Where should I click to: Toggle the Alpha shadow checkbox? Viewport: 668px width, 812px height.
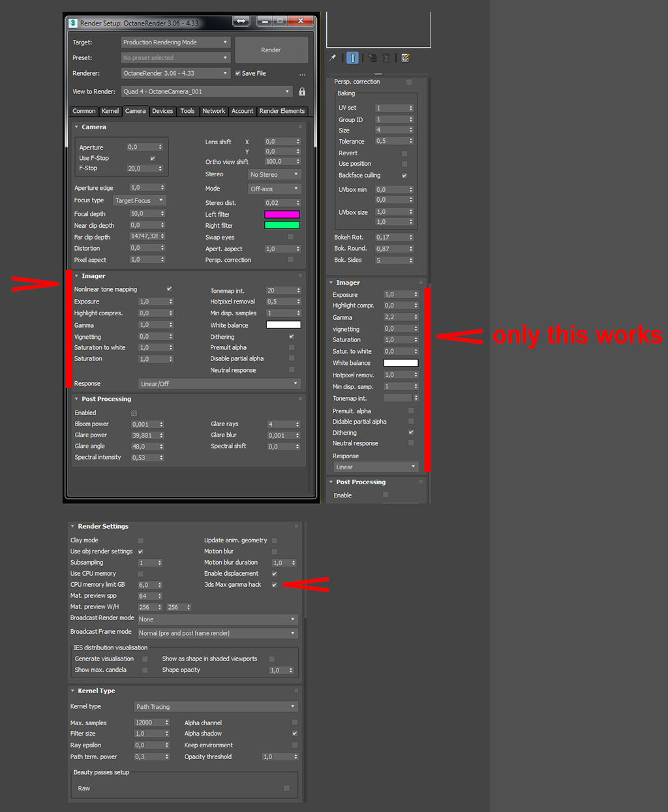pyautogui.click(x=295, y=734)
